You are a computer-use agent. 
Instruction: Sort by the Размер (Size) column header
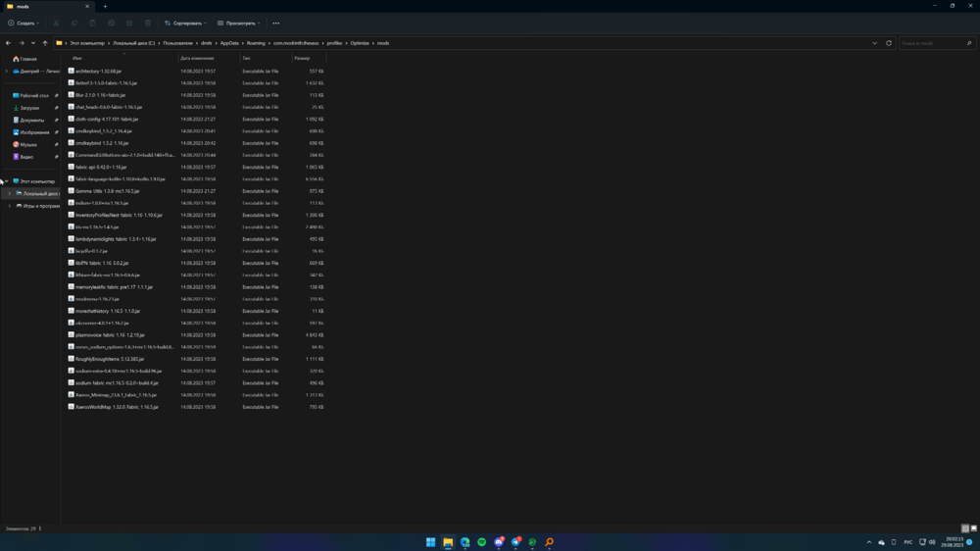309,58
